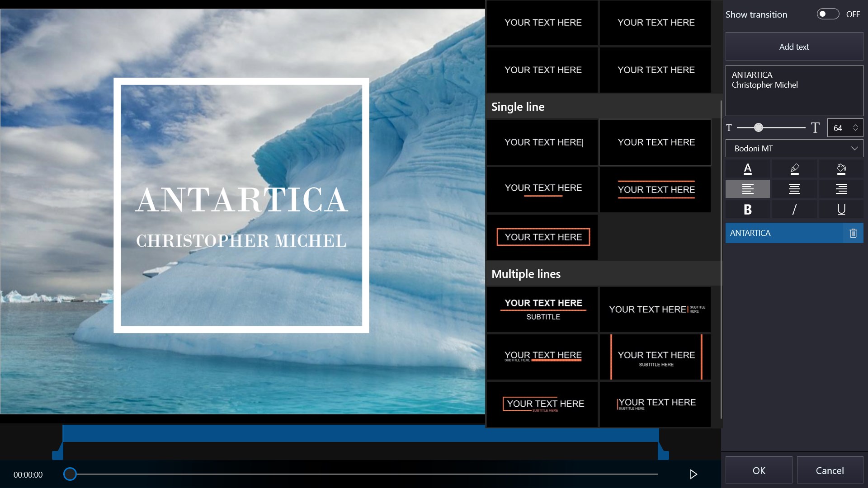
Task: Adjust the font size slider
Action: pyautogui.click(x=759, y=127)
